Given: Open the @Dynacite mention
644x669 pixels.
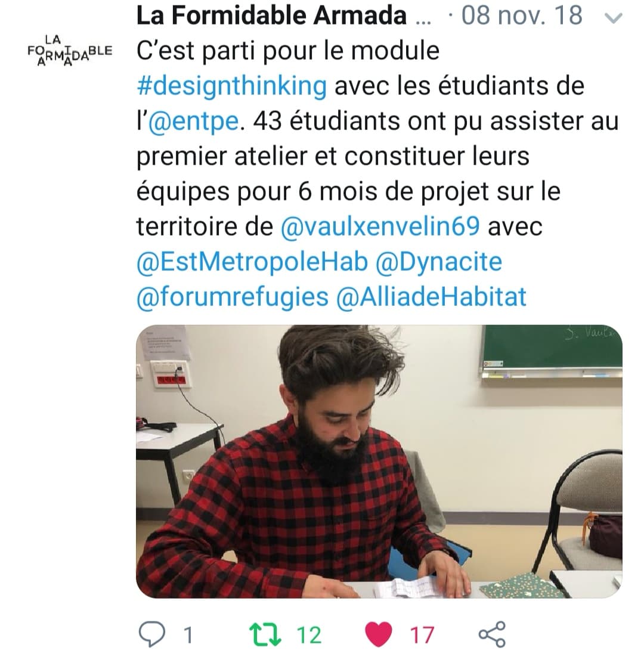Looking at the screenshot, I should tap(439, 262).
